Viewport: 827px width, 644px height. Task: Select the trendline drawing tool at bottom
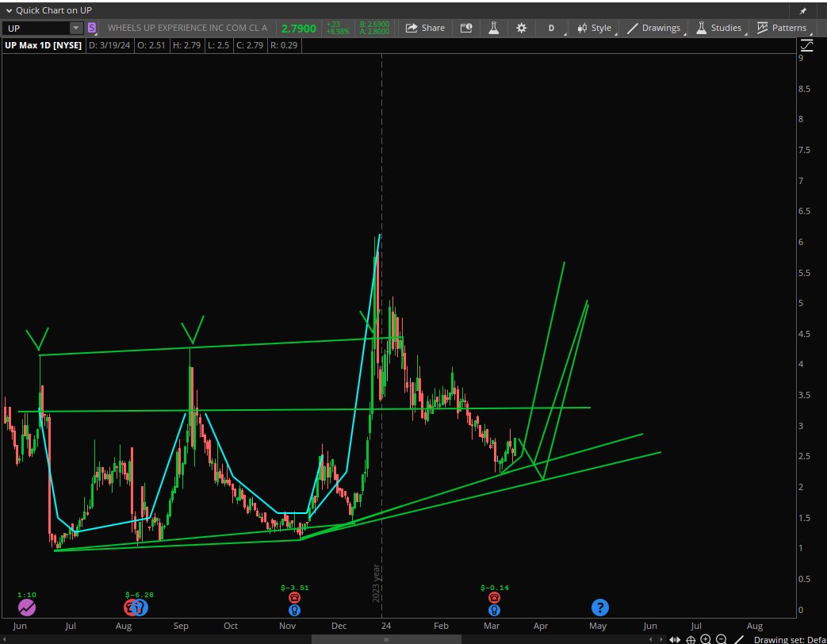[740, 640]
